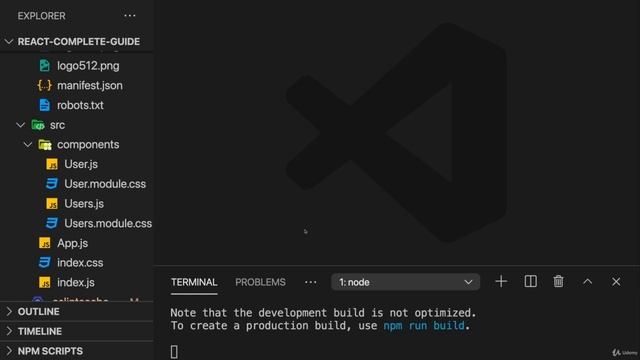Open index.js file

(76, 282)
